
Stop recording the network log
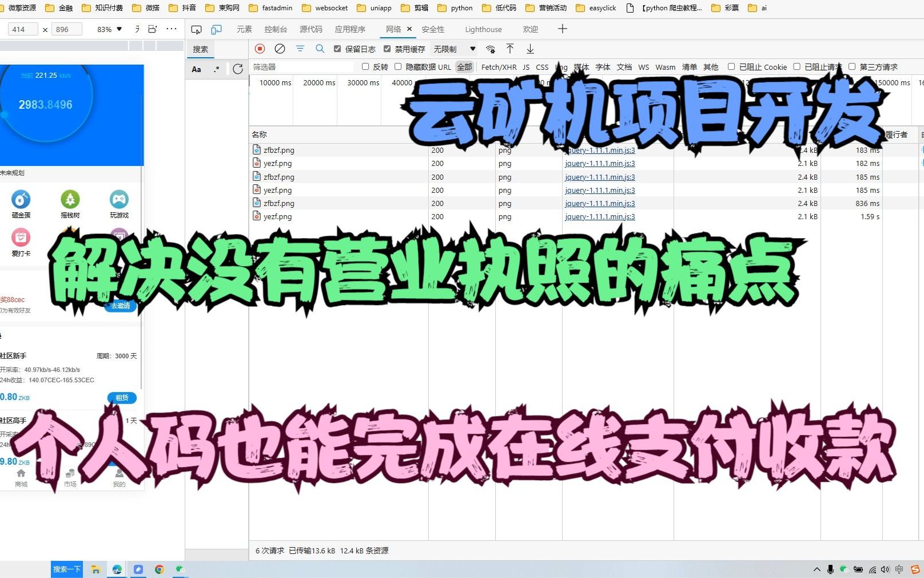point(260,49)
